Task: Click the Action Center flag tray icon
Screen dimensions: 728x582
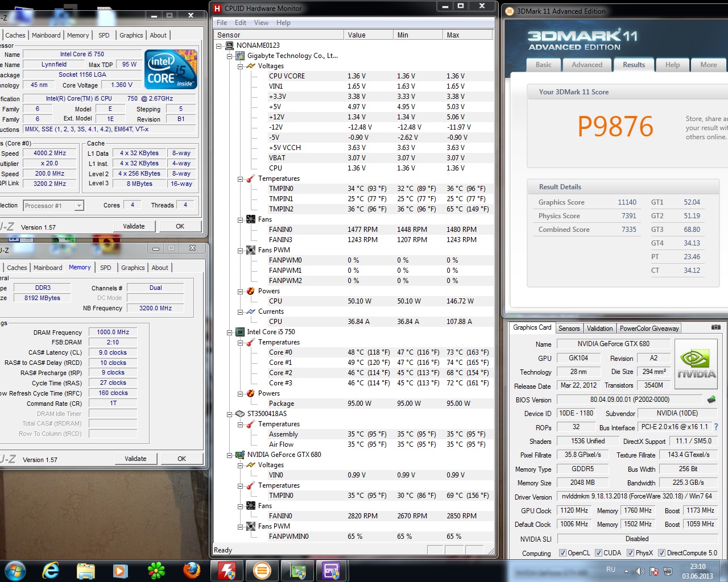Action: tap(654, 571)
